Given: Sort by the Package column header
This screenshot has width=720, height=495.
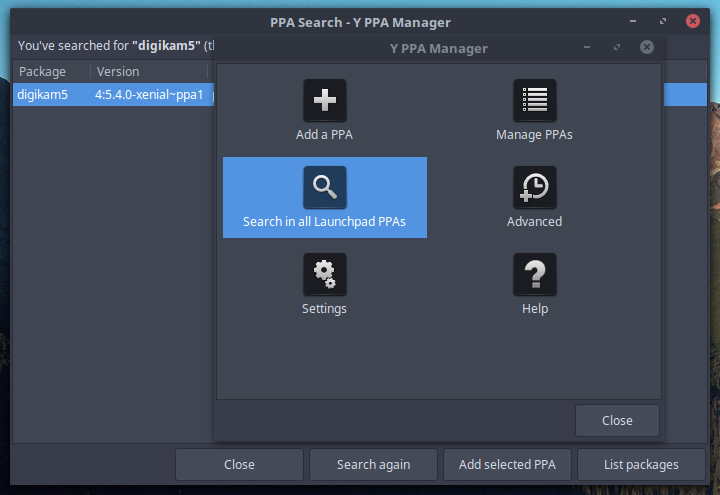Looking at the screenshot, I should 51,72.
